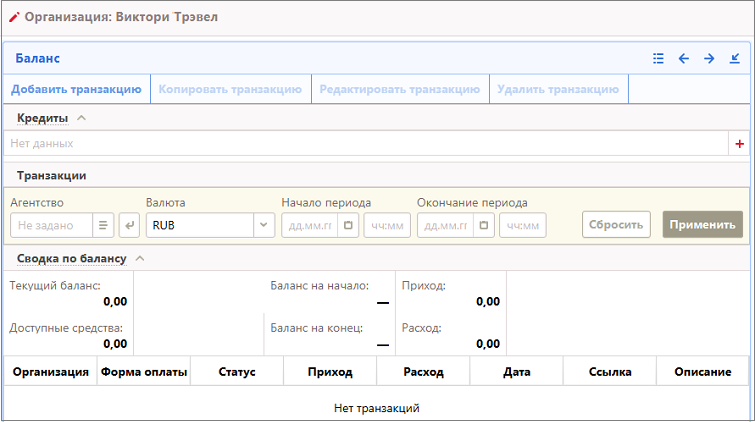The image size is (755, 422).
Task: Click the Агентство input field
Action: point(51,225)
